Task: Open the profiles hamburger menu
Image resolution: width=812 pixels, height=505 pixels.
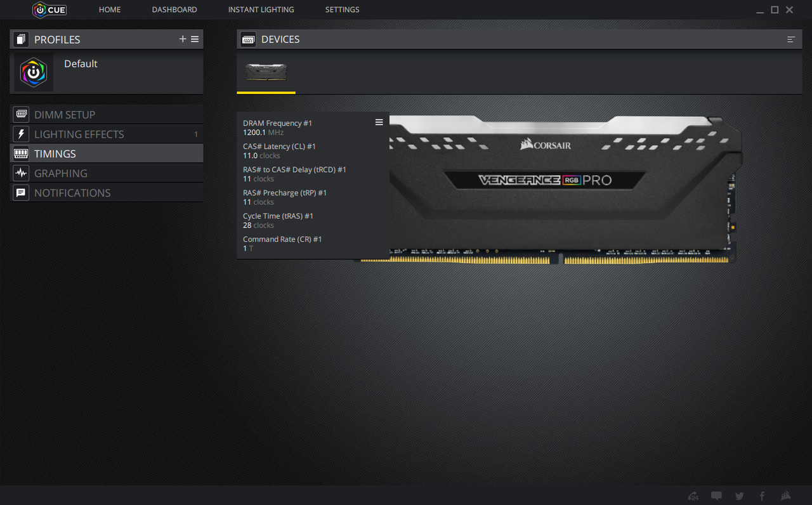Action: (x=195, y=39)
